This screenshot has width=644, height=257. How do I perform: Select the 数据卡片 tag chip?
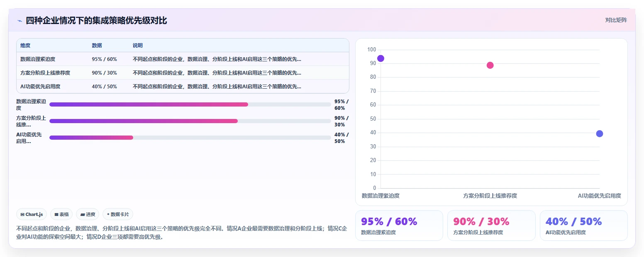click(x=118, y=214)
